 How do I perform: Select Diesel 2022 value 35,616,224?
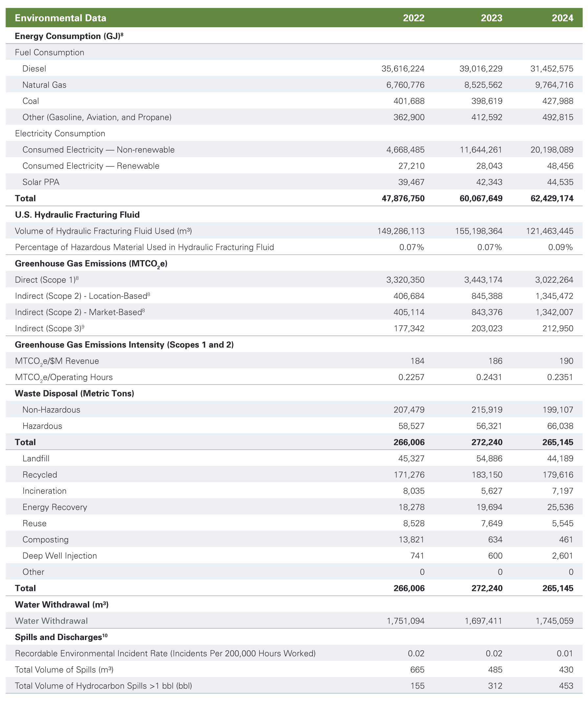tap(403, 69)
